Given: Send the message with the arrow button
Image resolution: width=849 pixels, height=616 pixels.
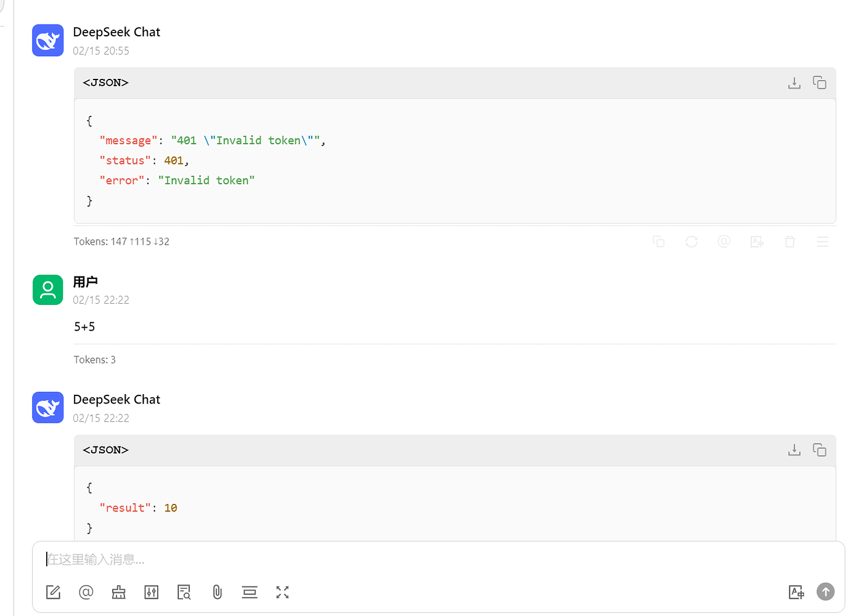Looking at the screenshot, I should (826, 591).
